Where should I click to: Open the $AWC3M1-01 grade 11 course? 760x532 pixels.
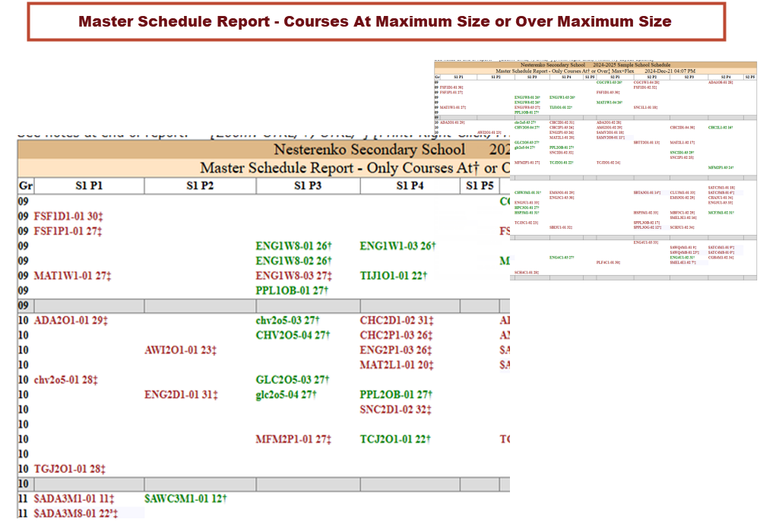point(186,498)
